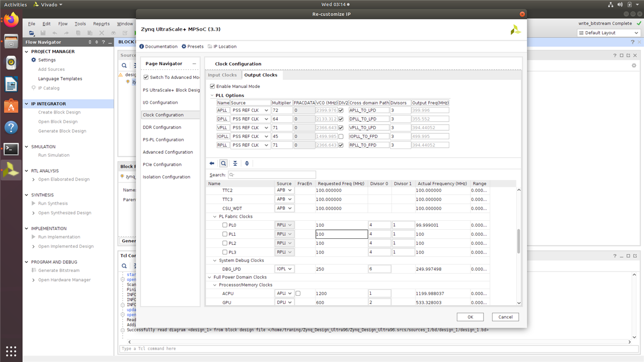Screen dimensions: 644x362
Task: Click scroll-down arrow of clock table scrollbar
Action: tap(519, 303)
